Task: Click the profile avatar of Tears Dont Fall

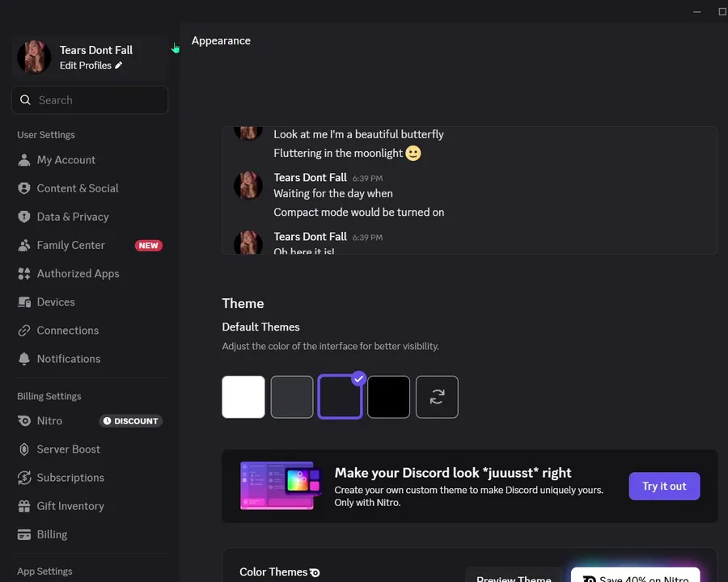Action: pos(34,57)
